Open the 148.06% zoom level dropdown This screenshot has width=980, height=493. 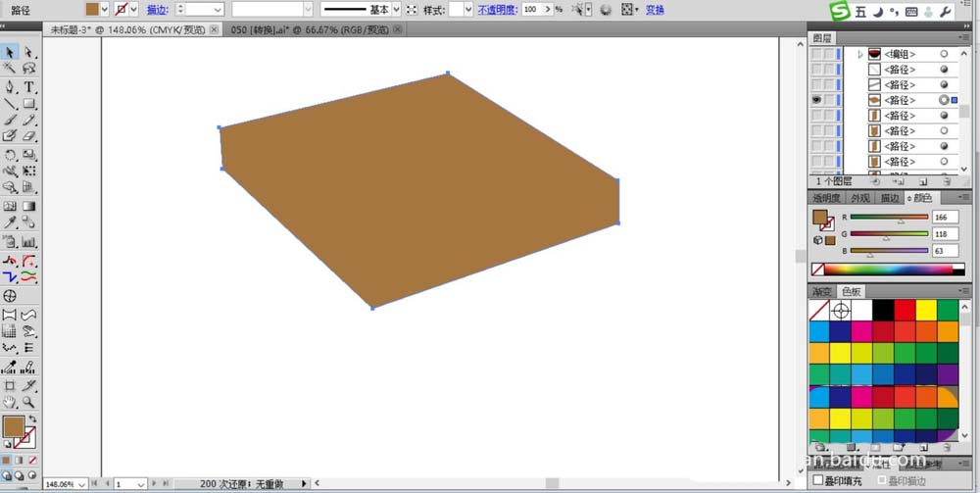[82, 483]
